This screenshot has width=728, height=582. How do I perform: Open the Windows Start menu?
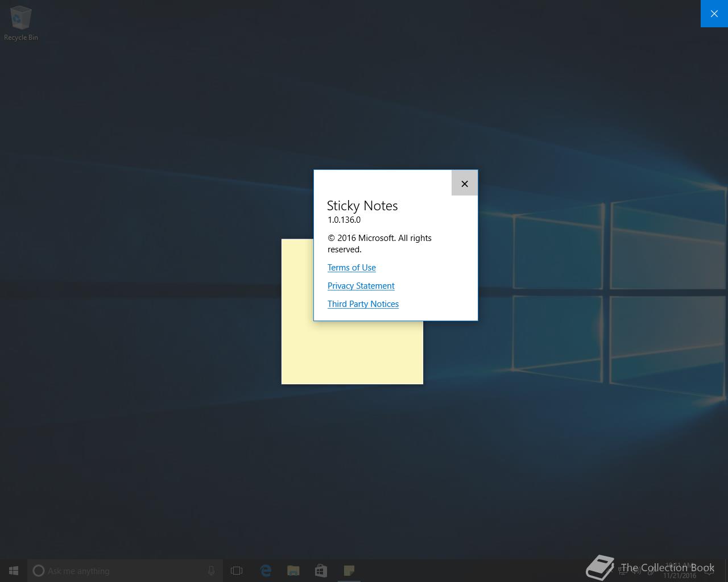pos(14,571)
